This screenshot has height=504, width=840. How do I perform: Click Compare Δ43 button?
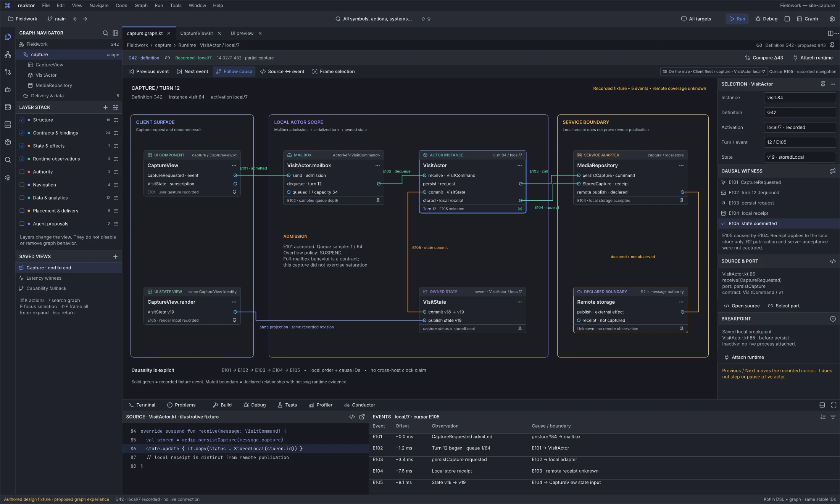point(764,58)
